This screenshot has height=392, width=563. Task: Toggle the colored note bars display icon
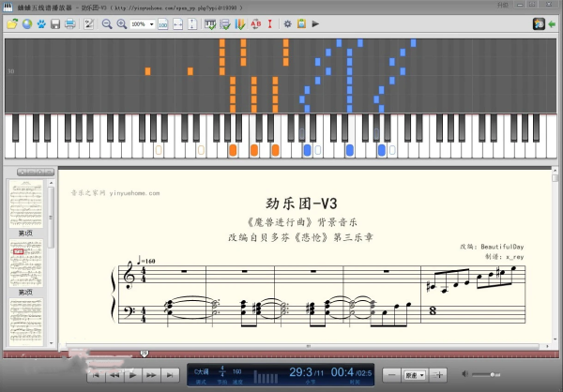click(x=240, y=24)
